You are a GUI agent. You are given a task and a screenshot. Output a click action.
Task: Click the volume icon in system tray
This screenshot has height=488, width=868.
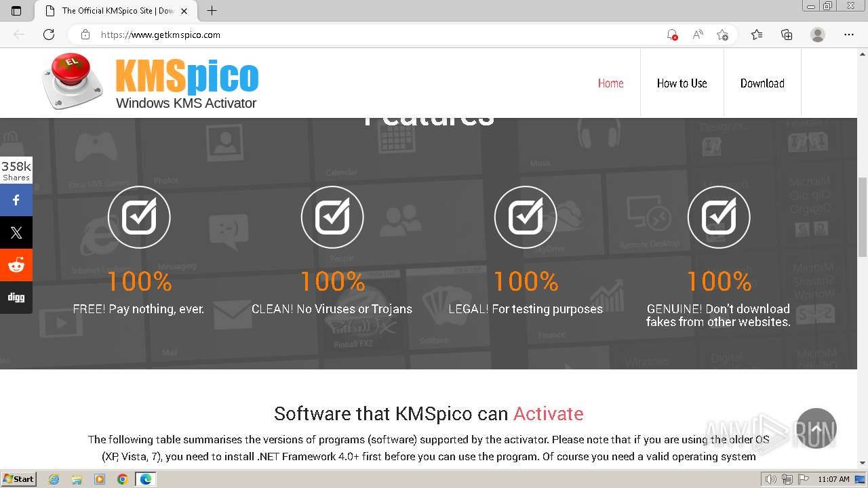[x=772, y=479]
